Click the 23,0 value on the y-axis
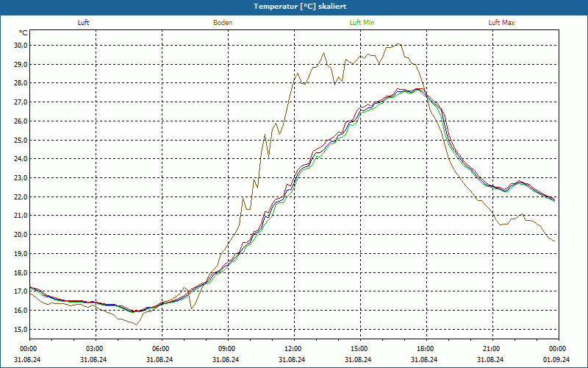The width and height of the screenshot is (588, 368). pos(21,178)
